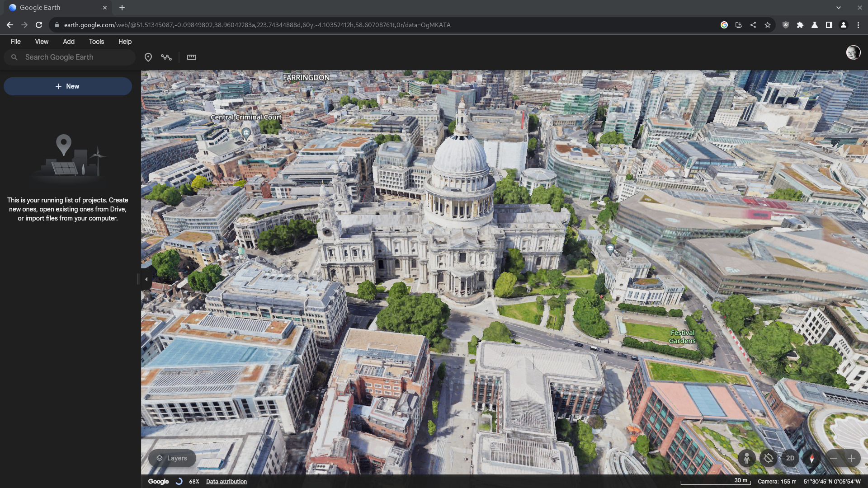Toggle the browser side panel icon
Viewport: 868px width, 488px height.
point(829,25)
